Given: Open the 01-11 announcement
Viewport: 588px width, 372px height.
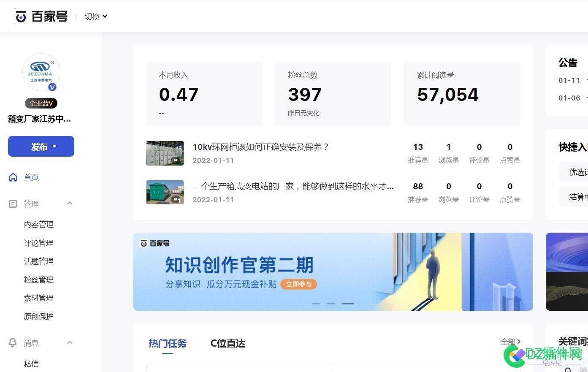Looking at the screenshot, I should [x=573, y=80].
